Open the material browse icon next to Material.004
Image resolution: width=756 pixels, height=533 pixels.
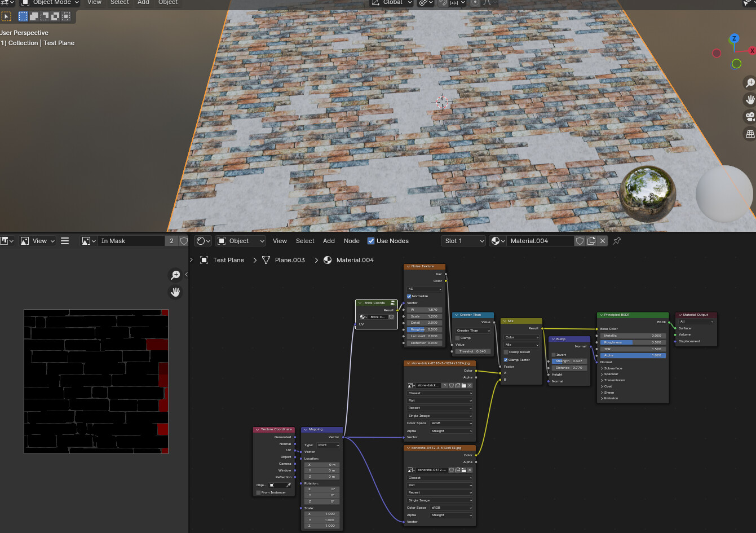[x=497, y=241]
